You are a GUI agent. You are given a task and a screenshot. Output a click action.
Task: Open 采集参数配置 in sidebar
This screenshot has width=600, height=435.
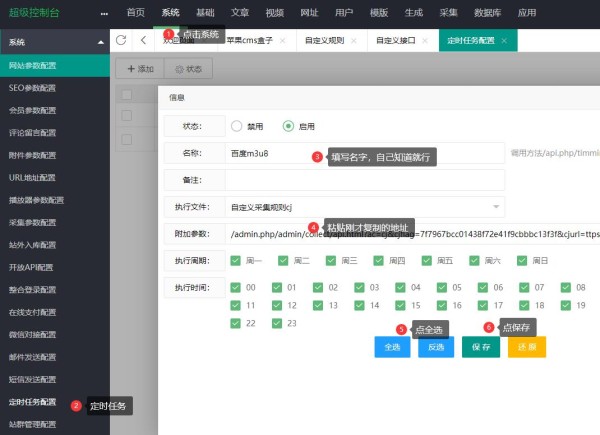pyautogui.click(x=55, y=222)
